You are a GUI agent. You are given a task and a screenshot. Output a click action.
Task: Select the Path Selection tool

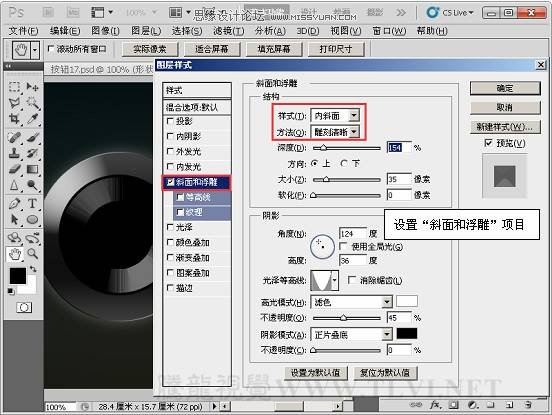tap(14, 220)
